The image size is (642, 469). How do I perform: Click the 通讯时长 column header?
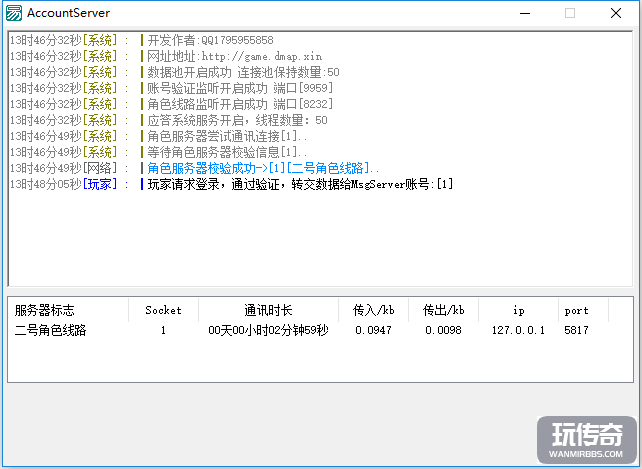268,310
